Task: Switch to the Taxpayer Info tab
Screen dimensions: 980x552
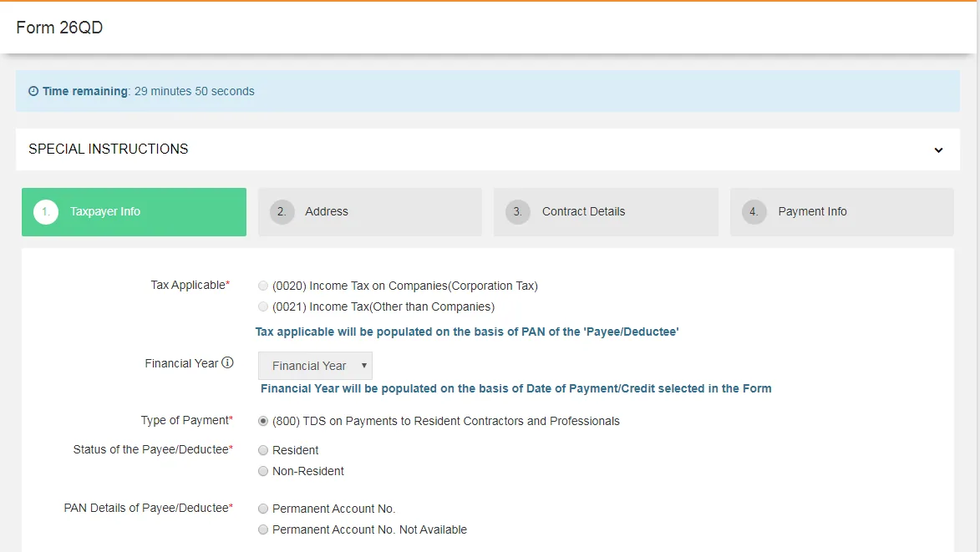Action: pos(134,211)
